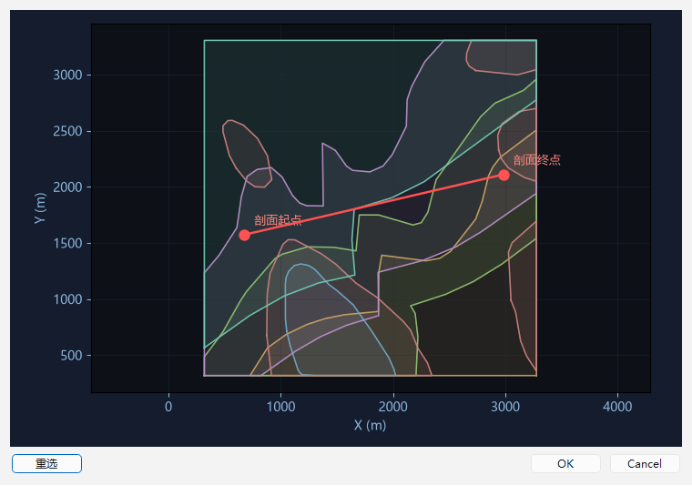Click the Y (m) axis title
692x486 pixels.
pos(40,208)
